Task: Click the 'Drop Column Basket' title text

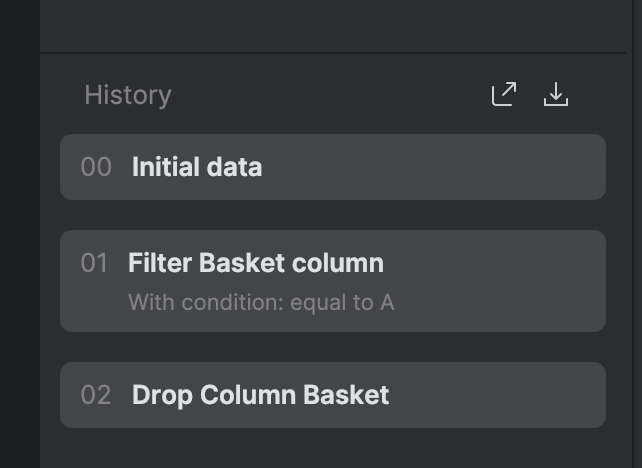Action: point(261,395)
